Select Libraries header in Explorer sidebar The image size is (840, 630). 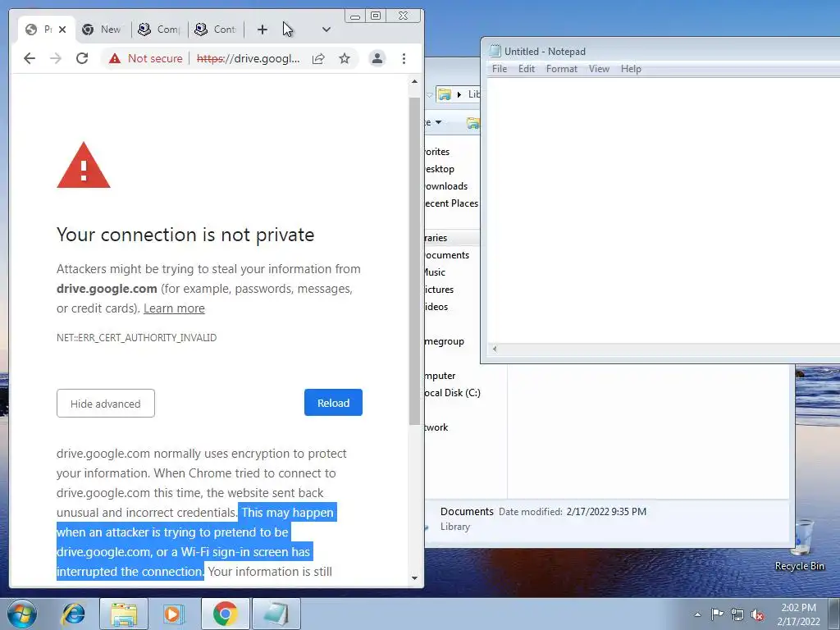(x=436, y=238)
